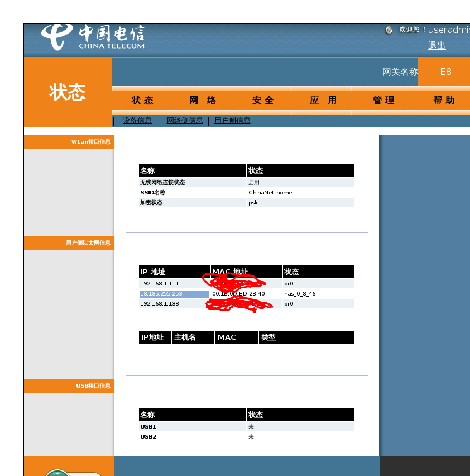Click the SSID名称 row label
Image resolution: width=470 pixels, height=476 pixels.
pos(152,192)
